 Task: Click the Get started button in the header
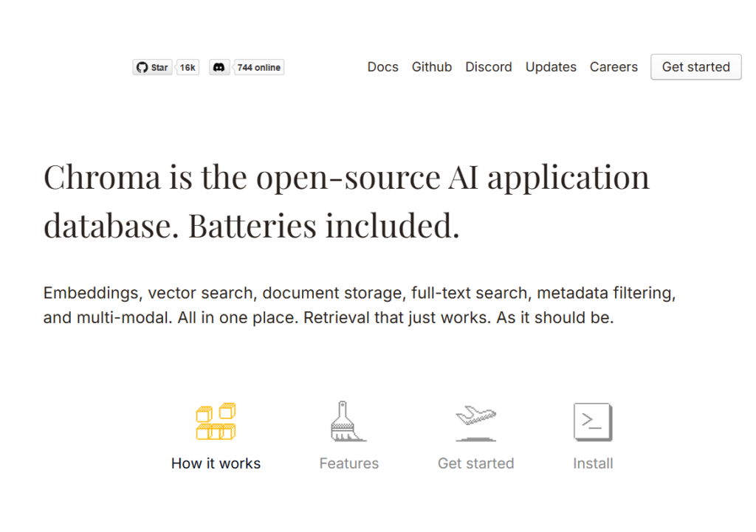(695, 67)
